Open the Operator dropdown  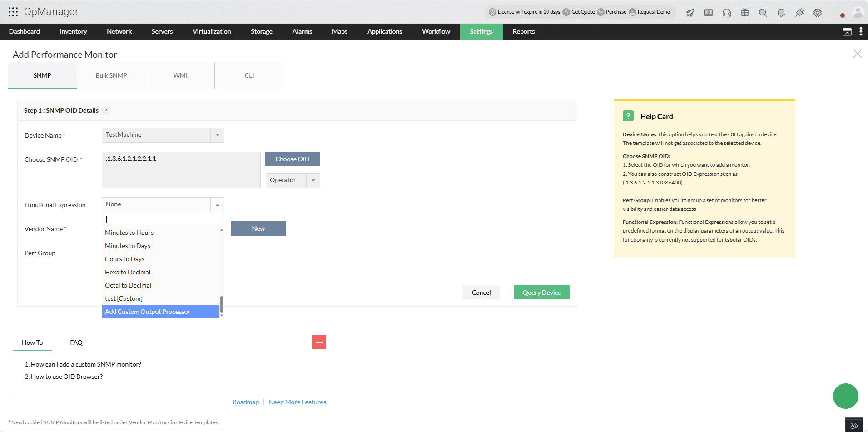[x=293, y=180]
